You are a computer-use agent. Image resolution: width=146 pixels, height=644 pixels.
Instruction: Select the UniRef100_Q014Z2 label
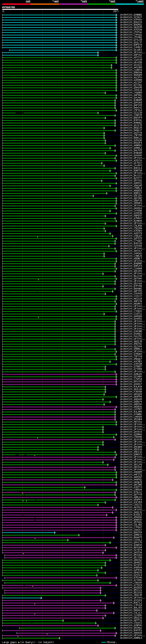(x=131, y=65)
